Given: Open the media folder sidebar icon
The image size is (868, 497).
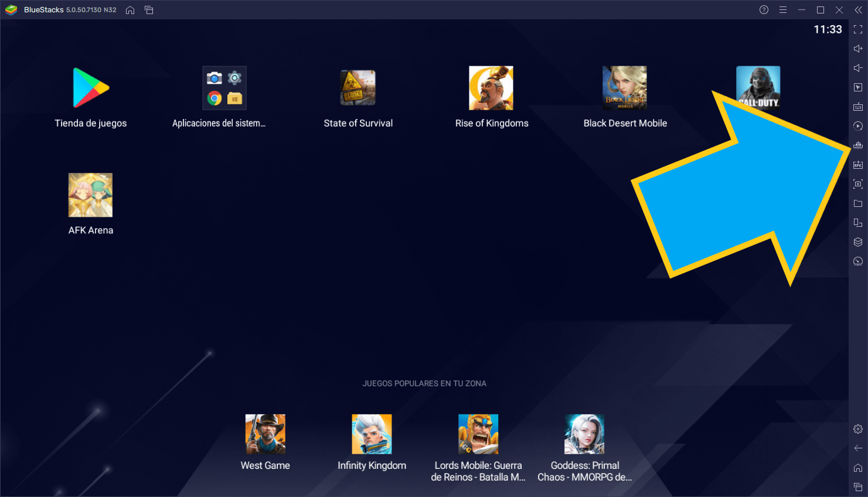Looking at the screenshot, I should [x=858, y=203].
